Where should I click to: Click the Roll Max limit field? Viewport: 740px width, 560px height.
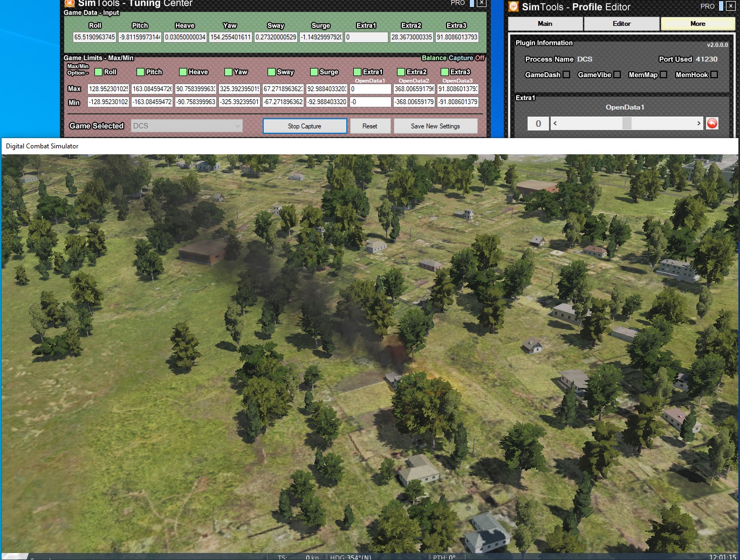(x=108, y=89)
